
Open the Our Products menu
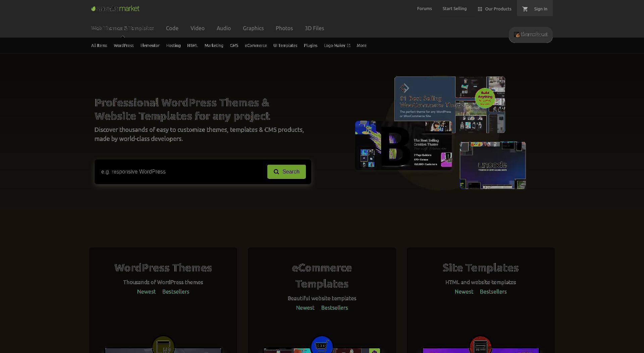(494, 9)
